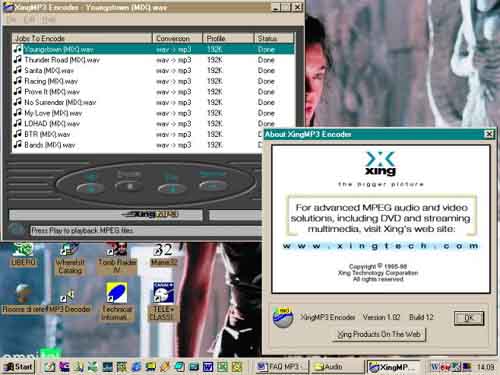
Task: Click the Status column header
Action: [274, 38]
